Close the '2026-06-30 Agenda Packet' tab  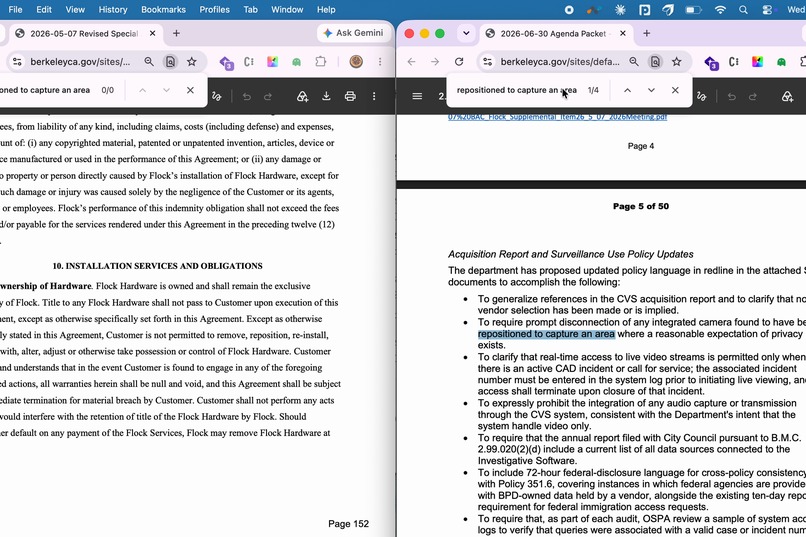point(623,33)
